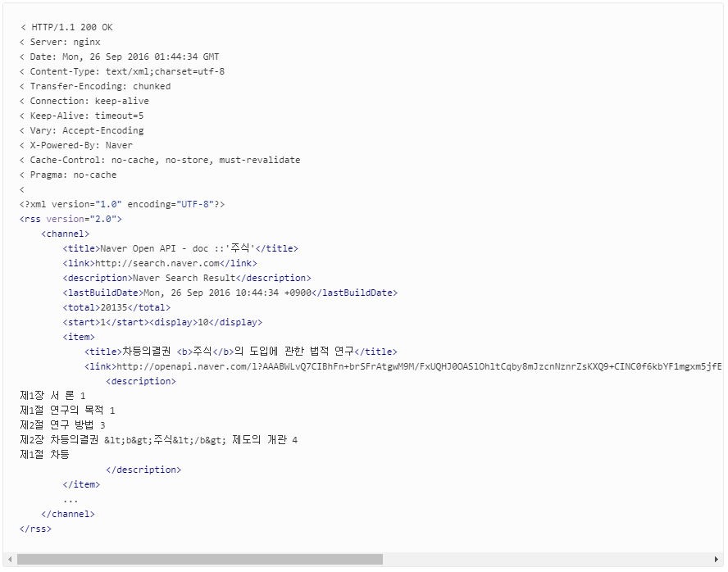Viewport: 728px width, 572px height.
Task: Click the closing </rss> tag
Action: (x=35, y=529)
